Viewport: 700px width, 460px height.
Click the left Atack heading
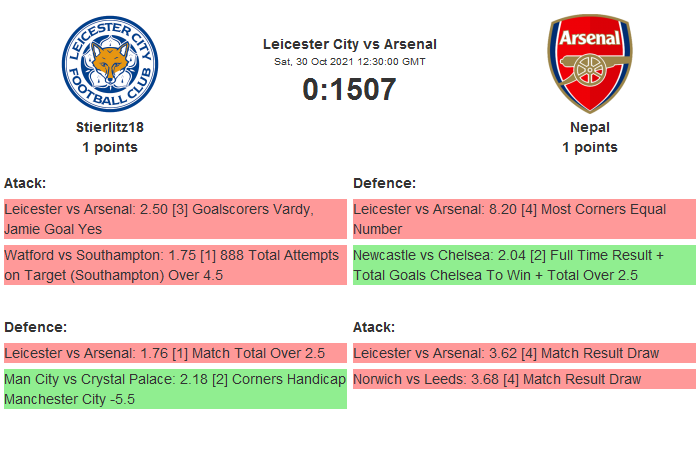coord(25,183)
